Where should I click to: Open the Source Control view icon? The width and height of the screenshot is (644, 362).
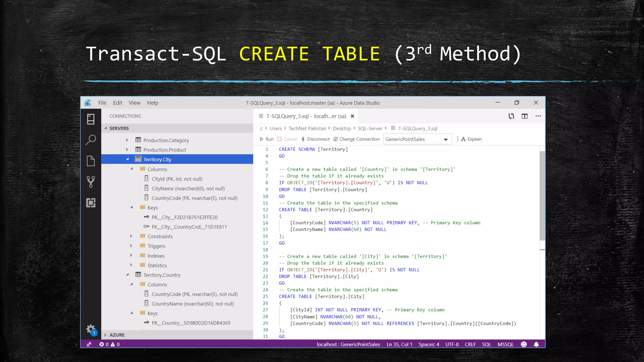[91, 182]
